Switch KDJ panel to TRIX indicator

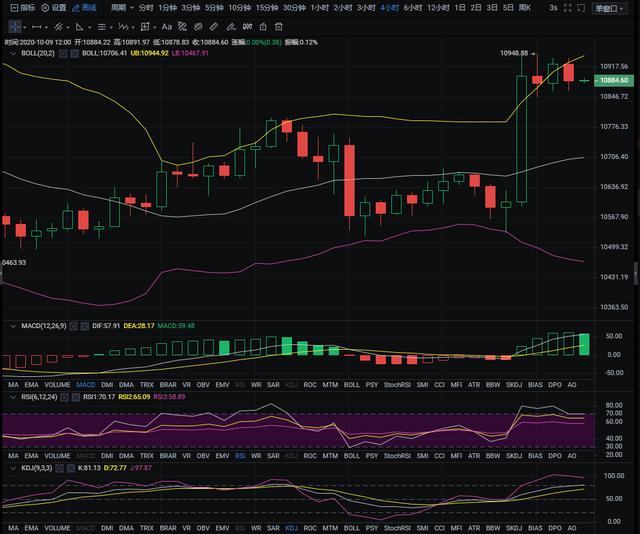click(147, 528)
